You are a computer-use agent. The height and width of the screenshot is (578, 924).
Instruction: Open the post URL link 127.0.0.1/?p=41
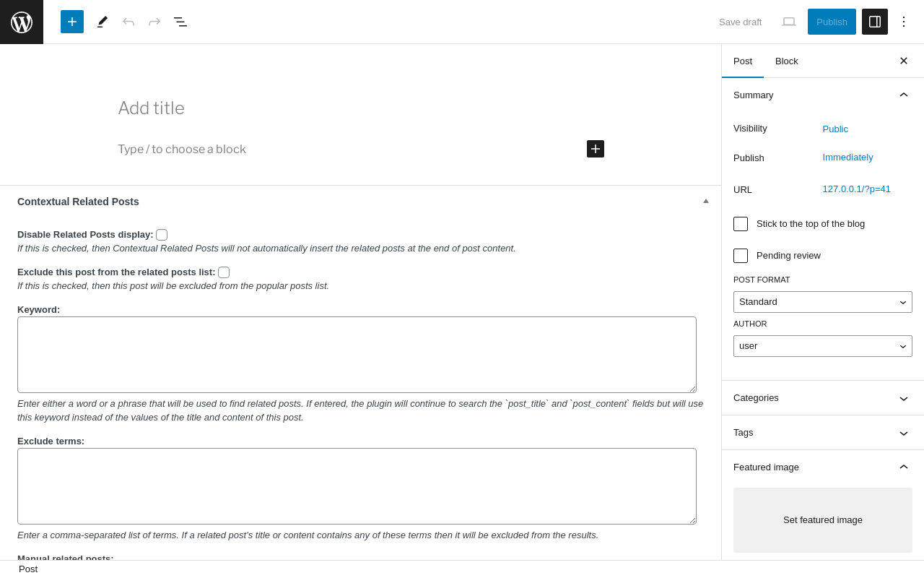point(856,189)
